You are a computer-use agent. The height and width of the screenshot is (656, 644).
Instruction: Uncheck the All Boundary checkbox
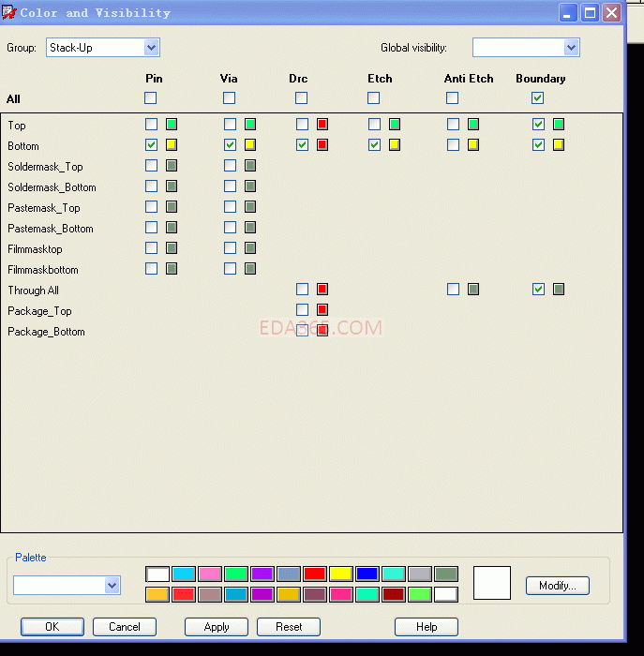[538, 97]
